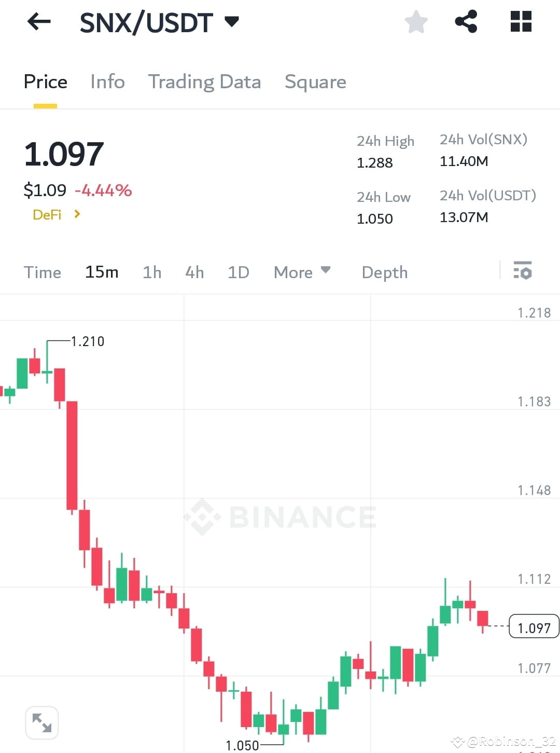Open the share options

[x=466, y=22]
